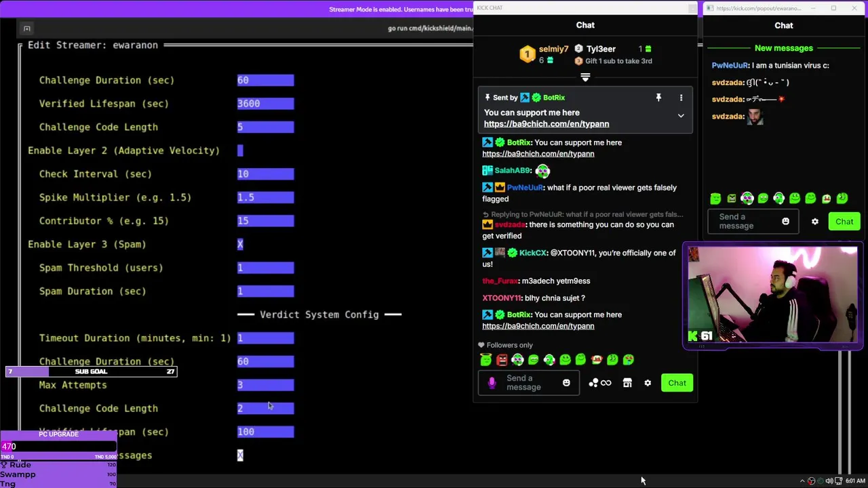Open the Kick chat shop icon
Image resolution: width=868 pixels, height=488 pixels.
(627, 383)
